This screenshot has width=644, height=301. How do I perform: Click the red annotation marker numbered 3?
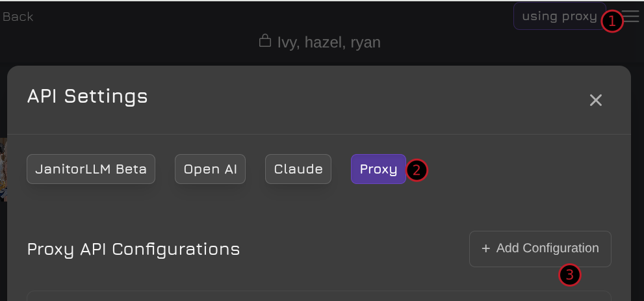570,275
